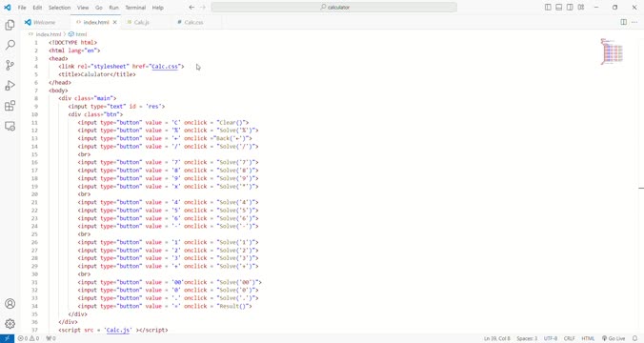Click the code minimap preview
644x343 pixels.
[x=613, y=51]
